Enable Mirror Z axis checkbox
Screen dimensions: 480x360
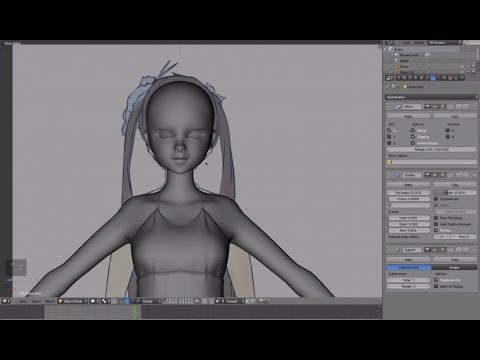click(x=389, y=143)
